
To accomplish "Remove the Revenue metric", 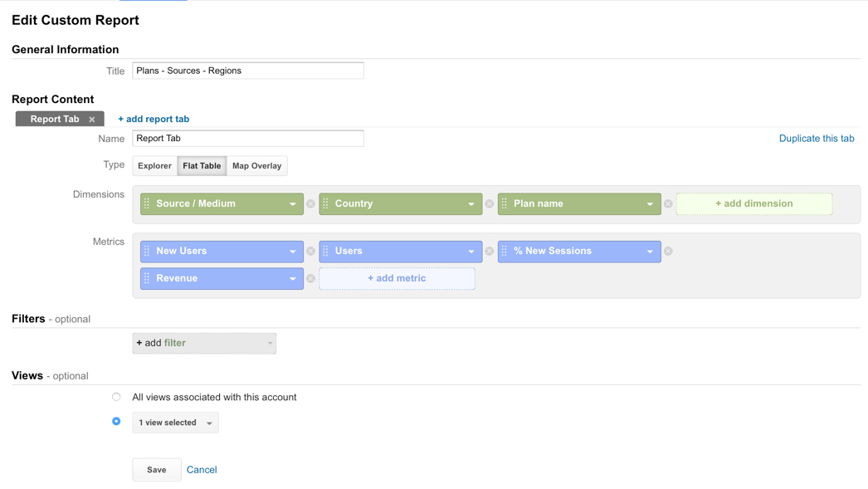I will click(310, 279).
